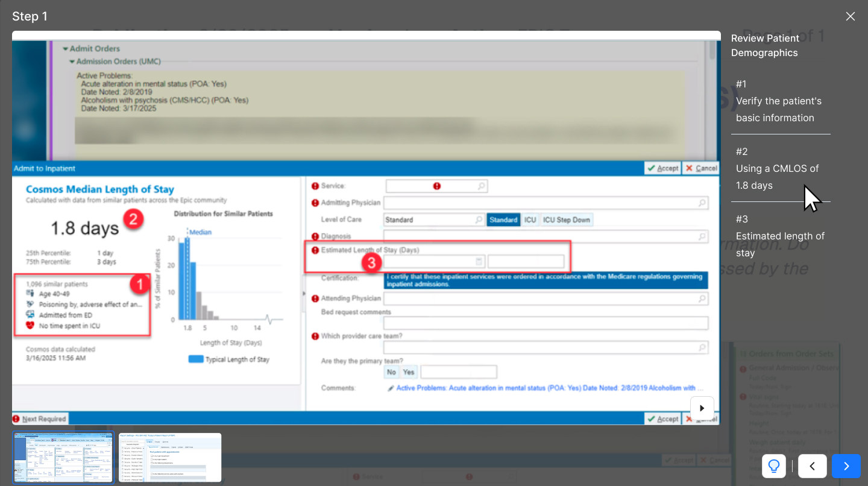Click the Bed request comments field
The width and height of the screenshot is (868, 486).
pyautogui.click(x=546, y=323)
